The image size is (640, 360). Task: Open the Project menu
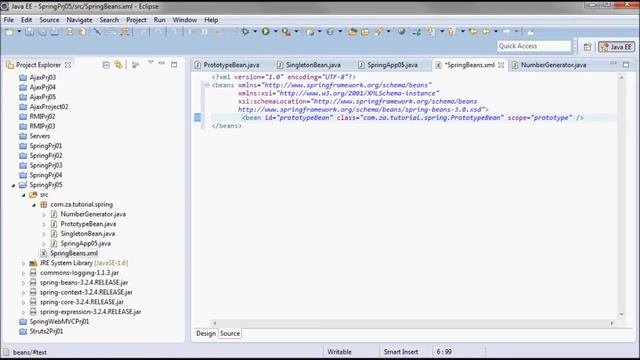pos(136,20)
